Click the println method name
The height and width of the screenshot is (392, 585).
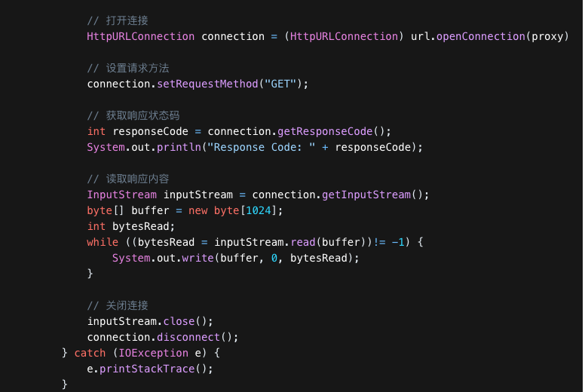179,147
